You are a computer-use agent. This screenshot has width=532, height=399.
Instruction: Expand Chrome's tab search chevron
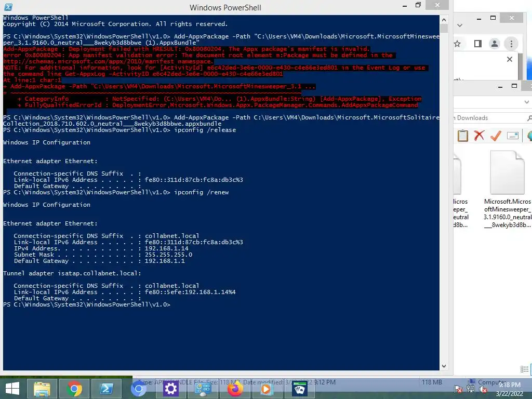pos(460,25)
